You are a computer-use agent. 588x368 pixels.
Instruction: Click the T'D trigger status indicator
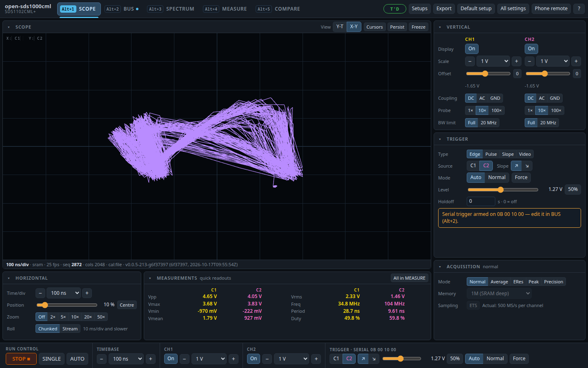pyautogui.click(x=394, y=9)
